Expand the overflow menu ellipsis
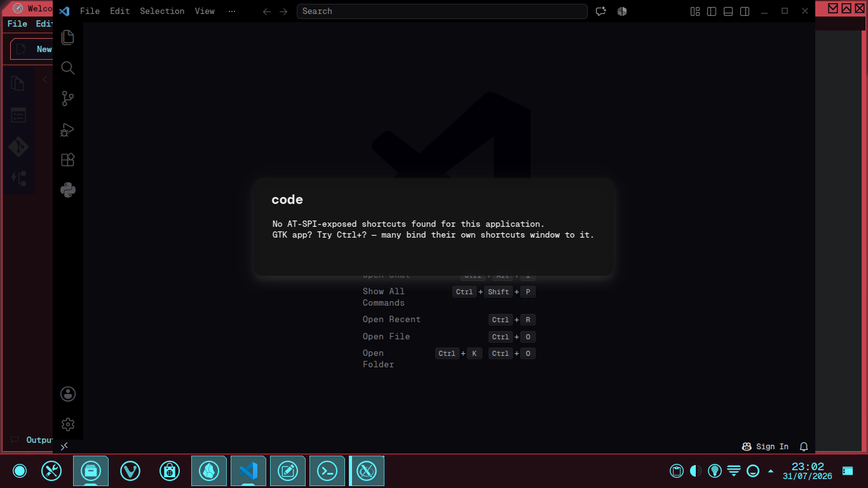This screenshot has height=488, width=868. (231, 11)
